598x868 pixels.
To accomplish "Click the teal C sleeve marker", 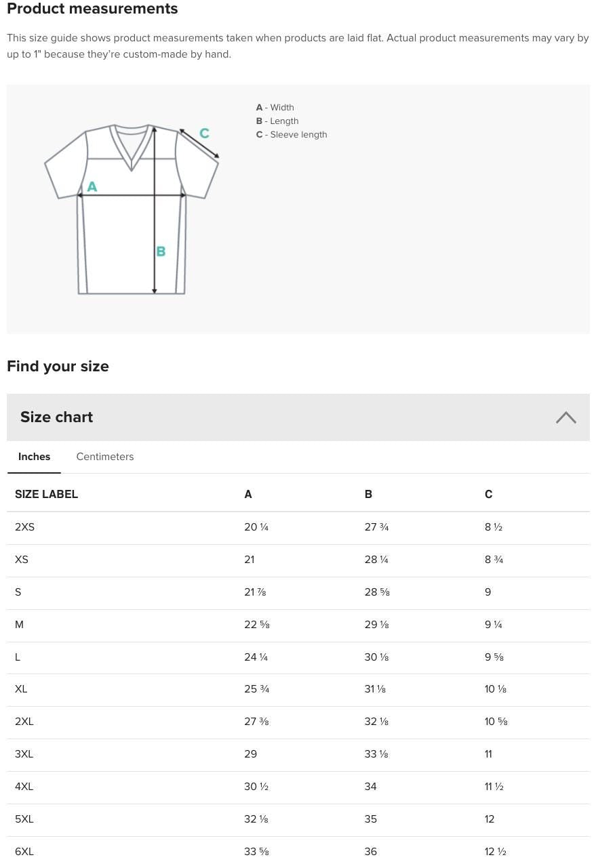I will click(x=204, y=133).
